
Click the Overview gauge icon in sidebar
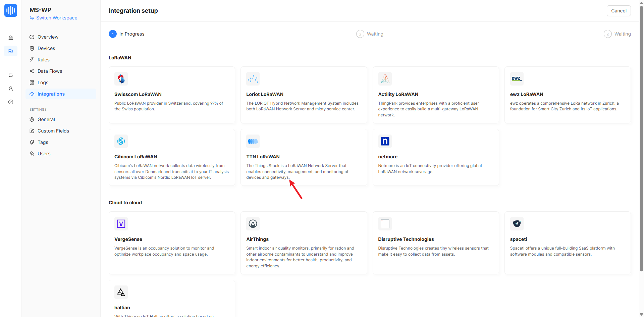coord(32,37)
